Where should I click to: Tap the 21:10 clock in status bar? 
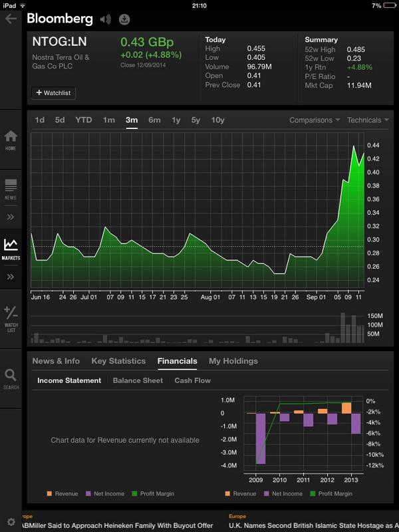pyautogui.click(x=199, y=5)
